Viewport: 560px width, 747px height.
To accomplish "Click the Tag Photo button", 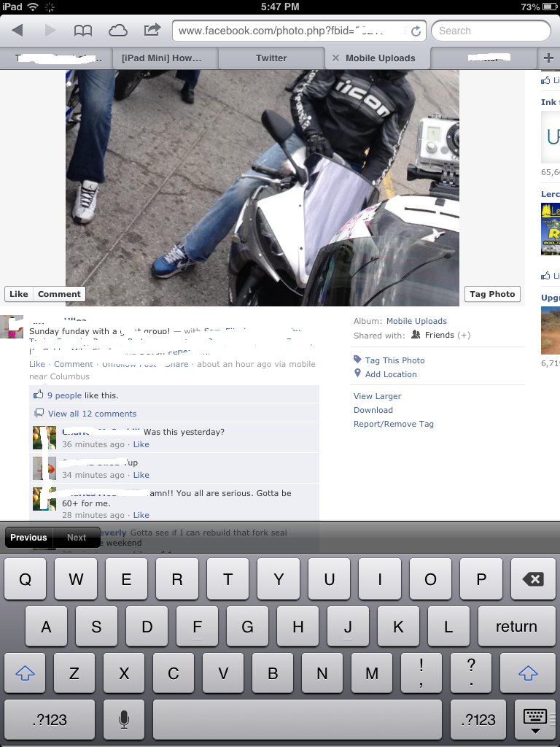I will point(492,294).
